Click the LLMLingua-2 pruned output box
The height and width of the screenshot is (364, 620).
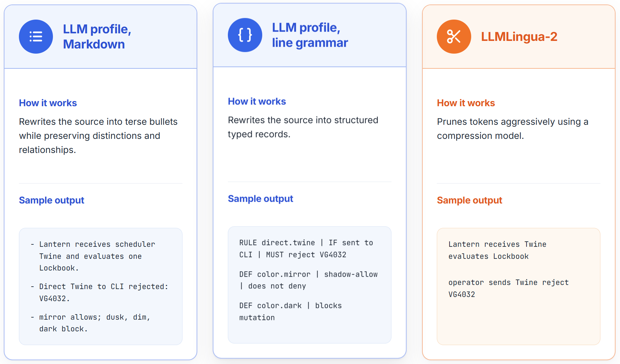pos(519,286)
